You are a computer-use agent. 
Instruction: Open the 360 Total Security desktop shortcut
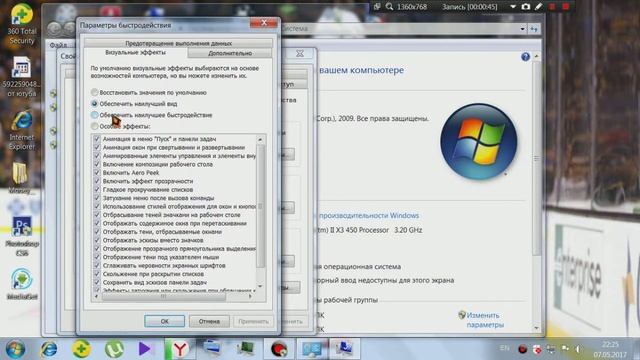tap(22, 24)
